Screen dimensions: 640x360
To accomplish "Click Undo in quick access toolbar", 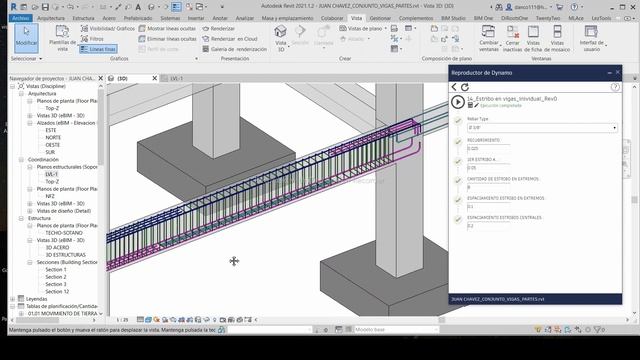I will click(70, 7).
